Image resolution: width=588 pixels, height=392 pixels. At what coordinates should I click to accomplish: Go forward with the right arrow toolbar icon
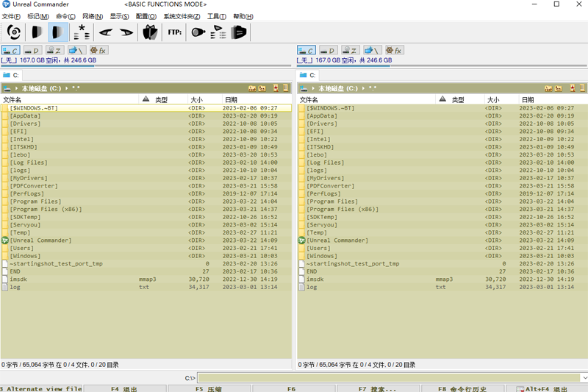click(x=126, y=32)
